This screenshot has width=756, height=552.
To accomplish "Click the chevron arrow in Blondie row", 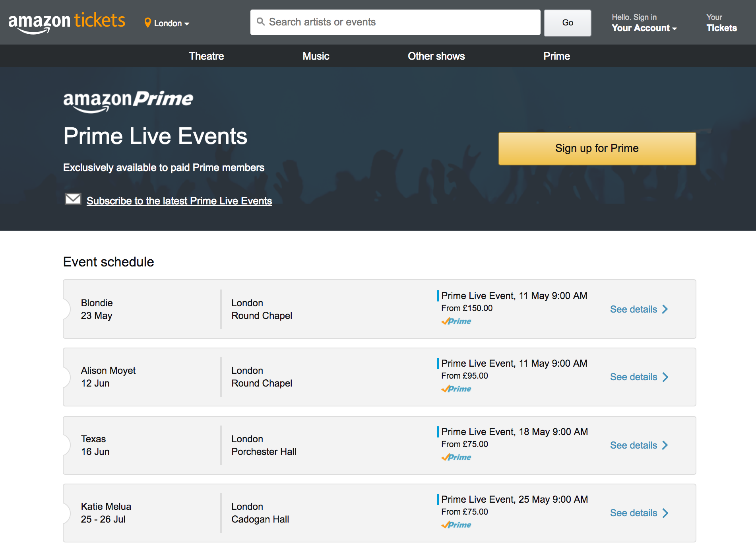I will coord(665,309).
